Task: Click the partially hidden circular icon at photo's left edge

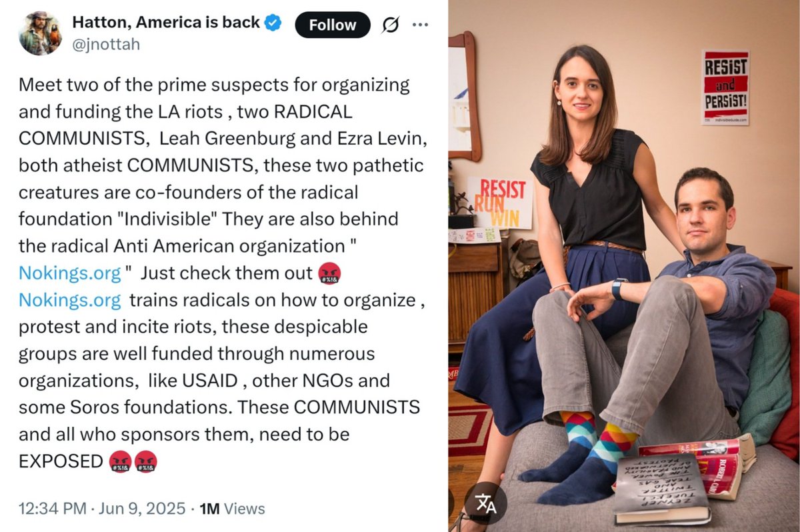Action: tap(452, 503)
